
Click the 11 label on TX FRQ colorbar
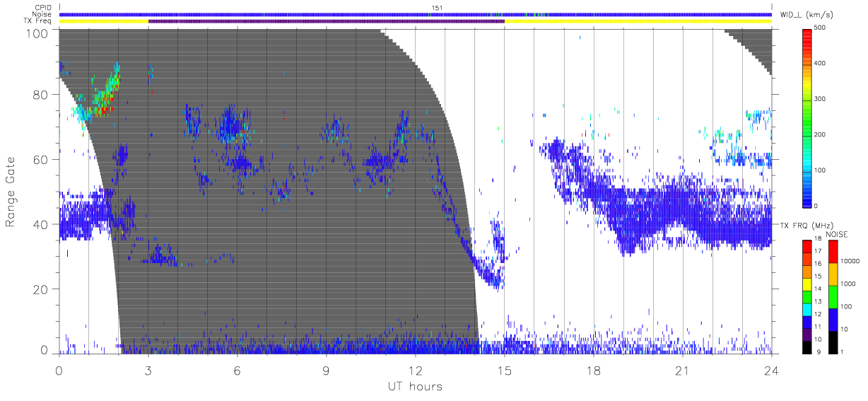click(x=818, y=327)
